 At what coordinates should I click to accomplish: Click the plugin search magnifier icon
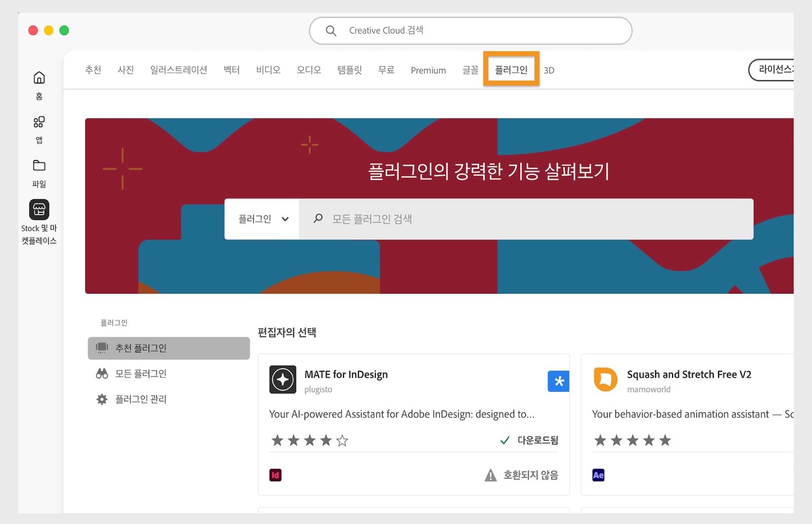(318, 219)
